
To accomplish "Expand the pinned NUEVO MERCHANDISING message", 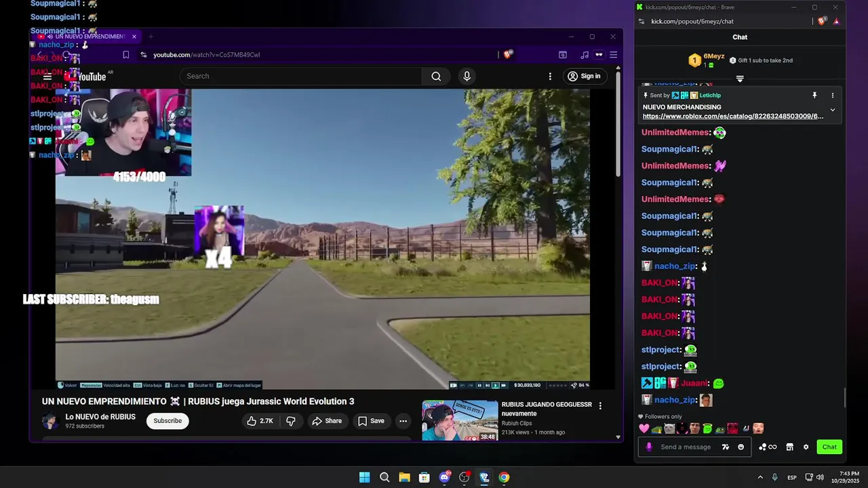I will [833, 110].
